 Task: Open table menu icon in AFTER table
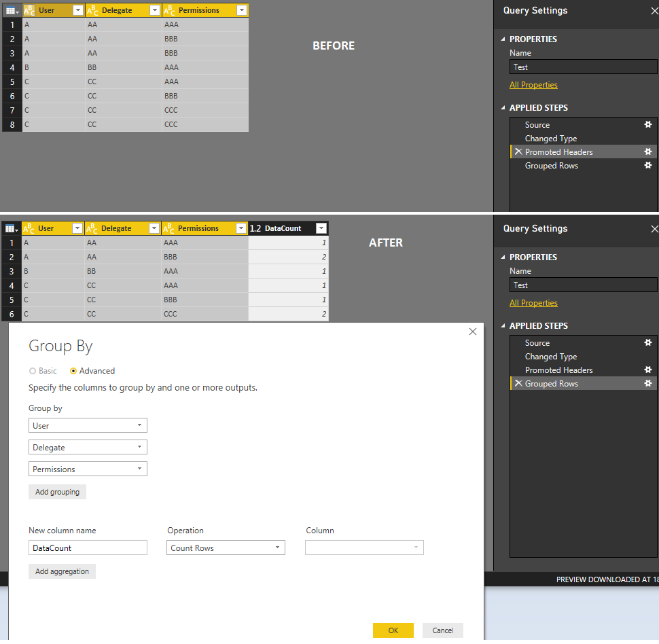pos(12,229)
